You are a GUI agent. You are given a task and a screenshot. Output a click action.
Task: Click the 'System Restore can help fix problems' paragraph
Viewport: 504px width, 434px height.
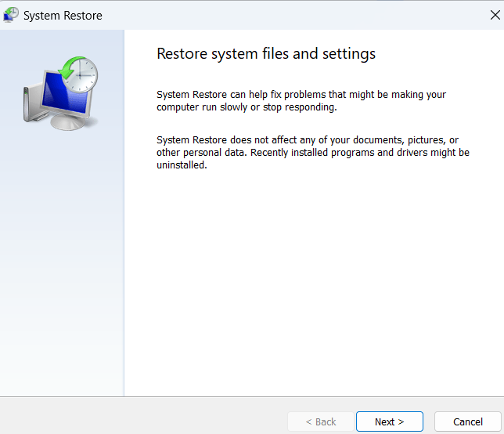[x=301, y=101]
